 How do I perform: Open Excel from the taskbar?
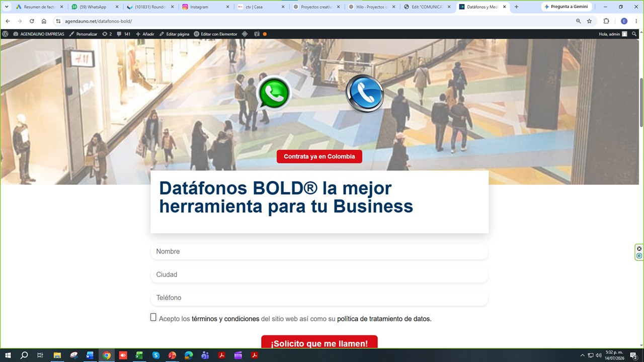139,355
